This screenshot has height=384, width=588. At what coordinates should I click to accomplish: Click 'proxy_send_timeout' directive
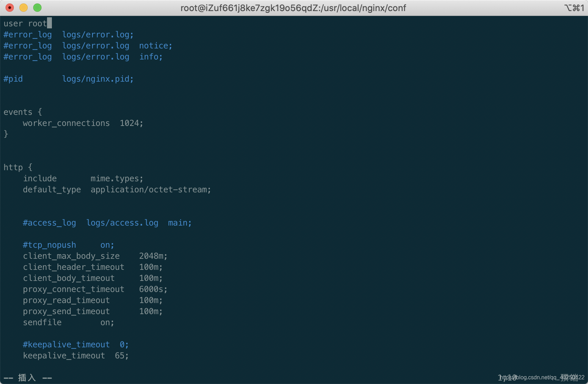(66, 312)
